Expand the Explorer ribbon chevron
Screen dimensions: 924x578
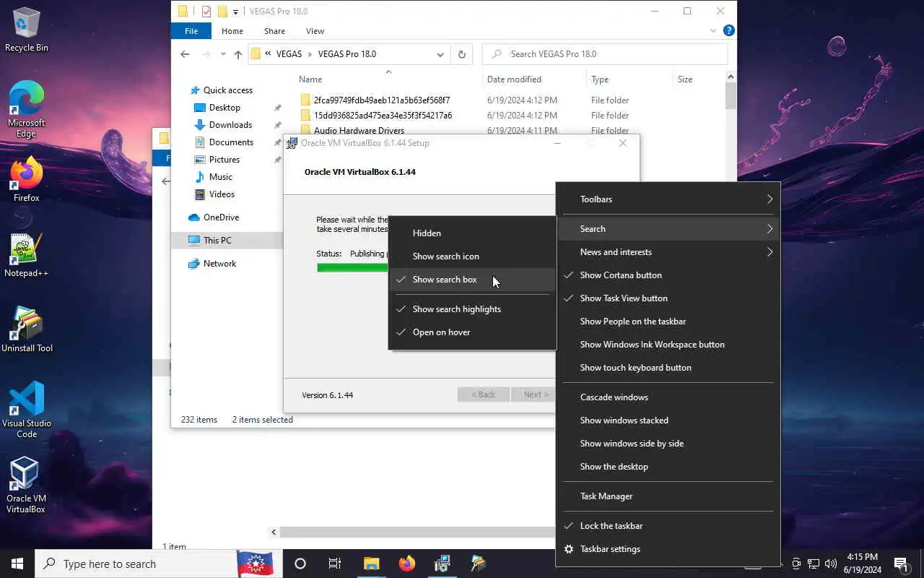(x=713, y=31)
